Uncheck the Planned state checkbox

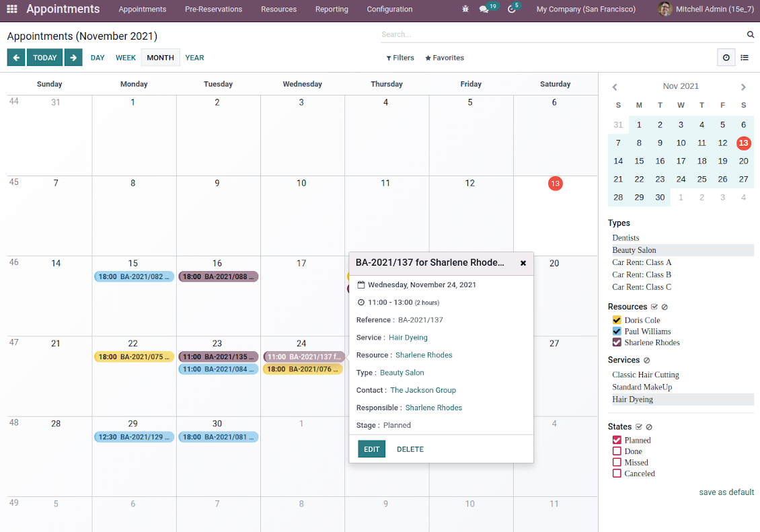[x=617, y=440]
